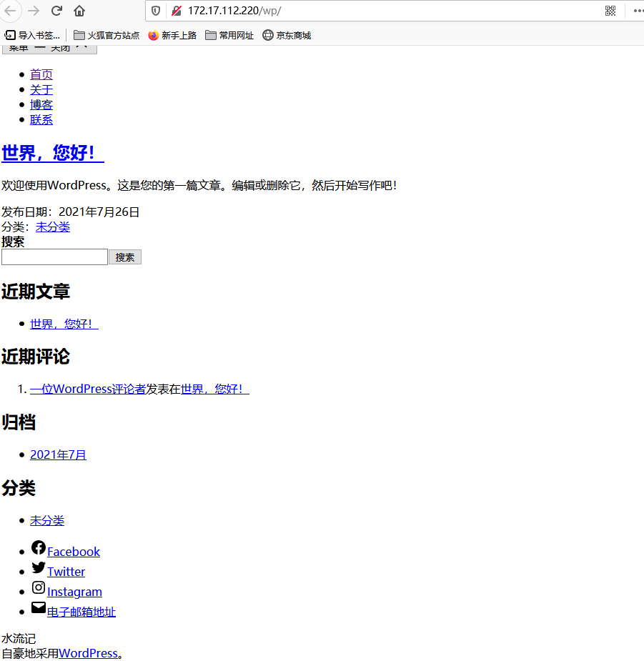644x661 pixels.
Task: Open the 京东商城 bookmark
Action: tap(287, 35)
